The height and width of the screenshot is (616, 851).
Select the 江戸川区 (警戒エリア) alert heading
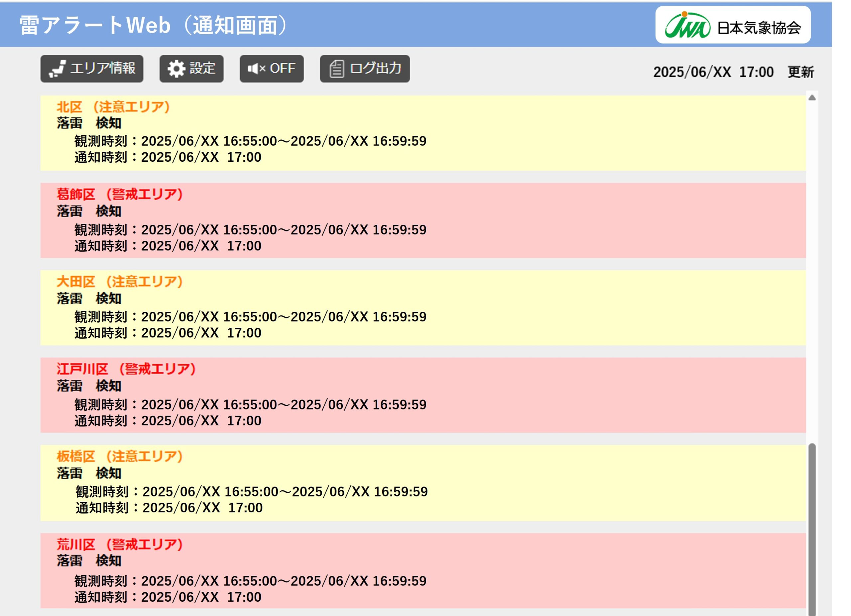(x=126, y=369)
